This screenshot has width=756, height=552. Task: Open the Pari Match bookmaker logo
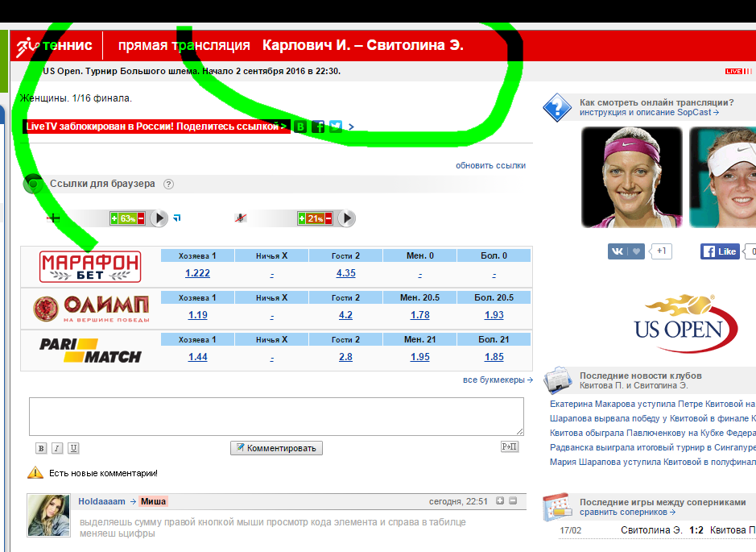[x=90, y=351]
